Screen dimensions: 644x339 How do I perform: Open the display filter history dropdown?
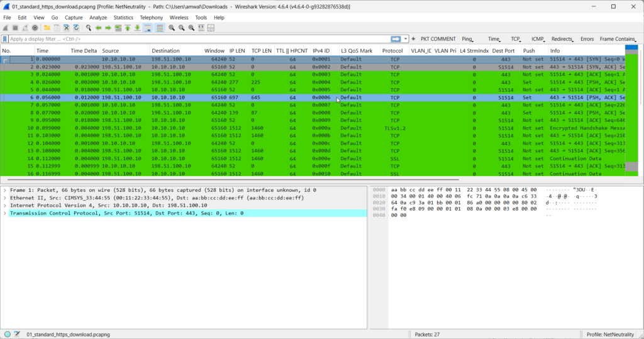(406, 39)
